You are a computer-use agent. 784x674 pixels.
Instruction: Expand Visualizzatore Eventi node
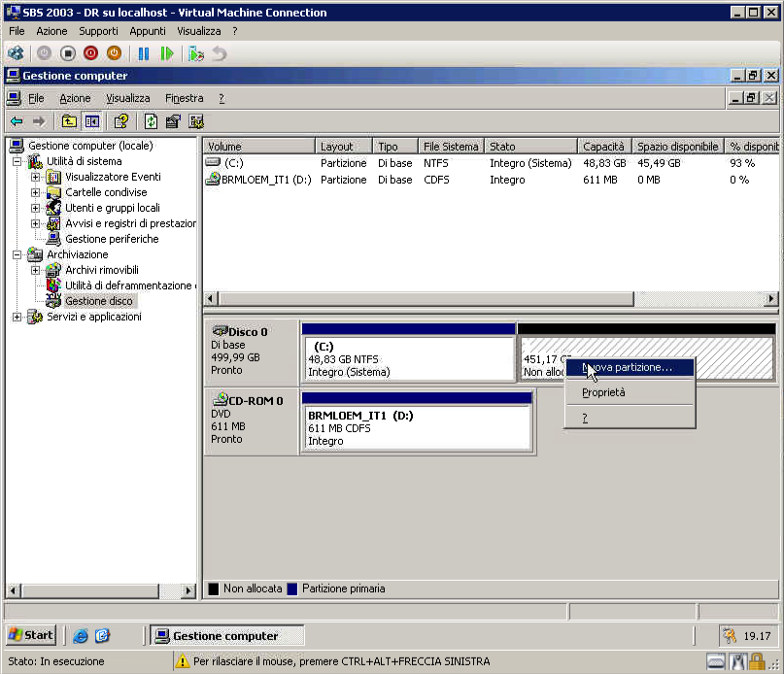(x=36, y=177)
